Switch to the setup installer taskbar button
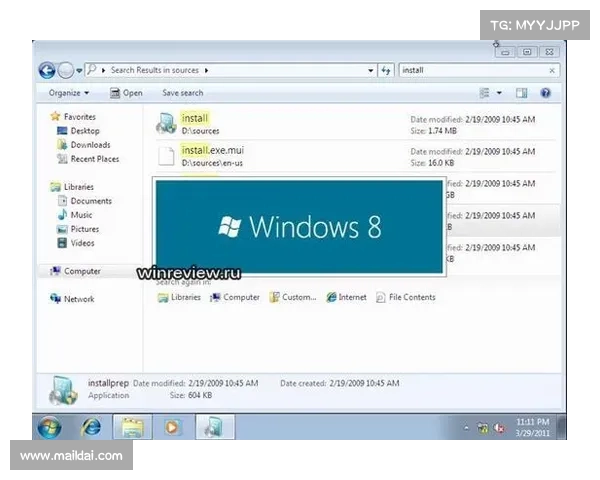600x480 pixels. [x=214, y=426]
